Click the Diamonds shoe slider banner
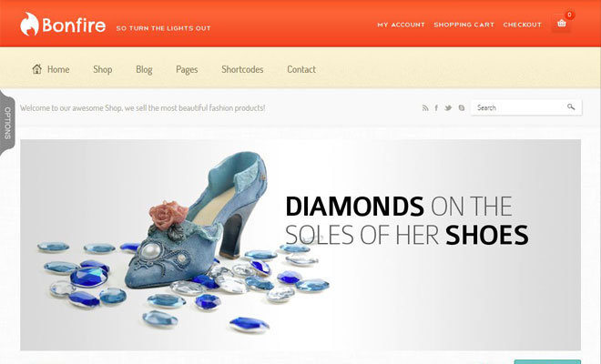This screenshot has height=364, width=601. click(x=300, y=245)
